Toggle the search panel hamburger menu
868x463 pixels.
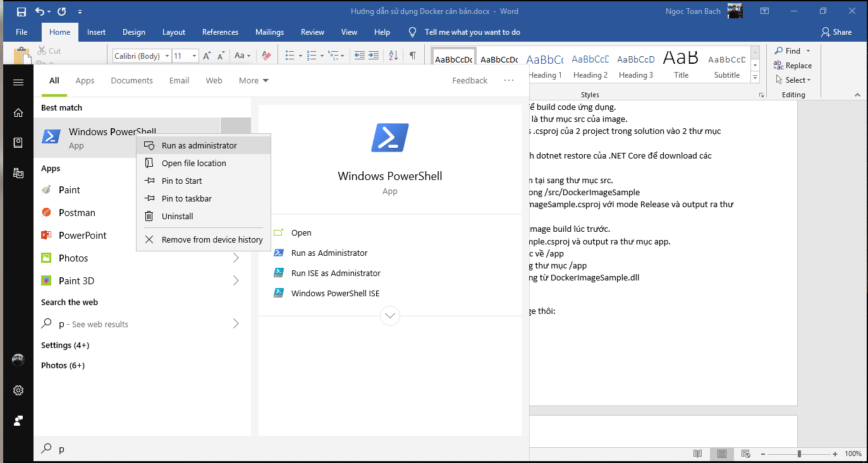[x=18, y=82]
